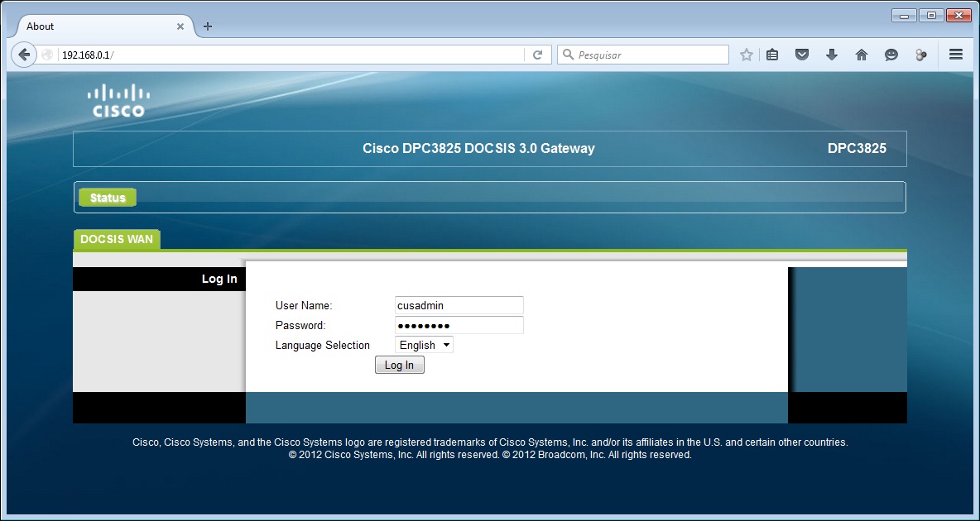Image resolution: width=980 pixels, height=521 pixels.
Task: Click the Pesquisar search box
Action: pyautogui.click(x=650, y=55)
